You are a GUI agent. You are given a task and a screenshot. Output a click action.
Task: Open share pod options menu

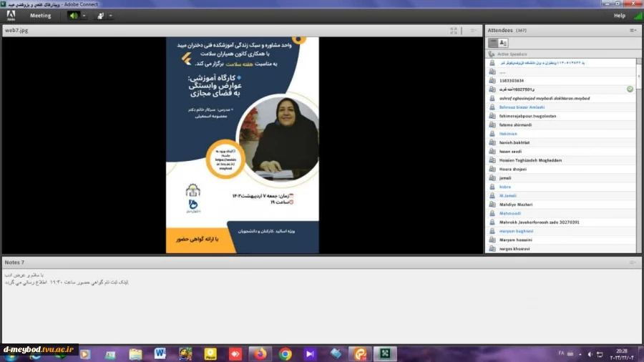474,30
